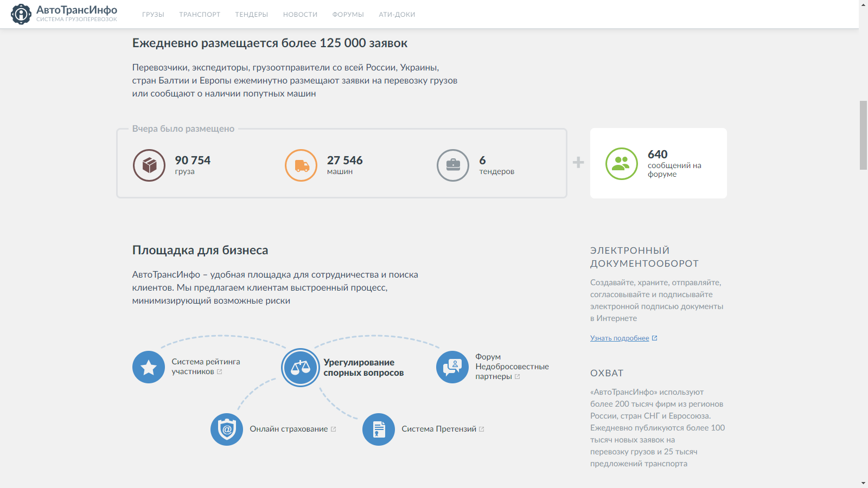Open the ГРУЗЫ menu item

[153, 15]
